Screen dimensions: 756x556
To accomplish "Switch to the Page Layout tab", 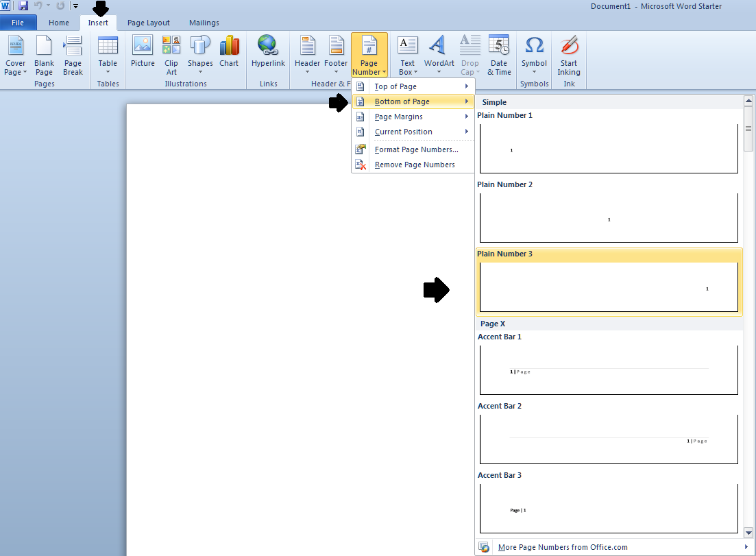I will pos(149,23).
